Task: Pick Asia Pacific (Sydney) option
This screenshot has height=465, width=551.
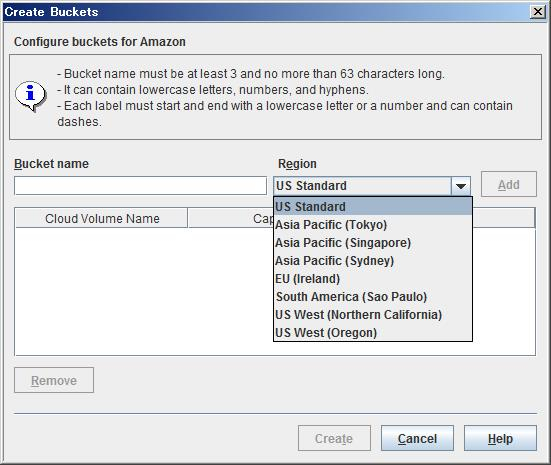Action: click(x=373, y=261)
